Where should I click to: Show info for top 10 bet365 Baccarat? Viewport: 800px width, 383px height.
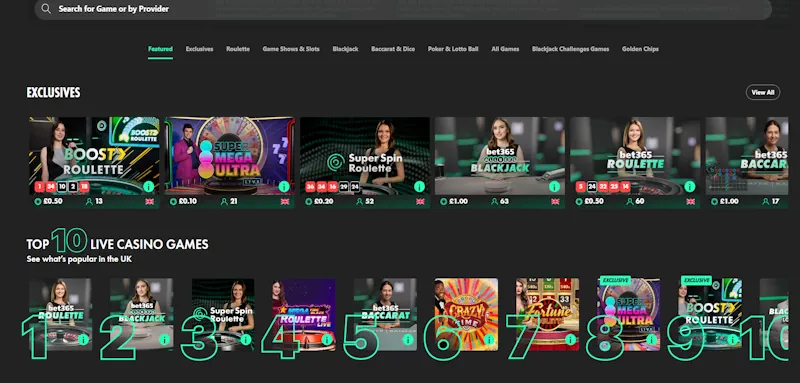tap(408, 340)
